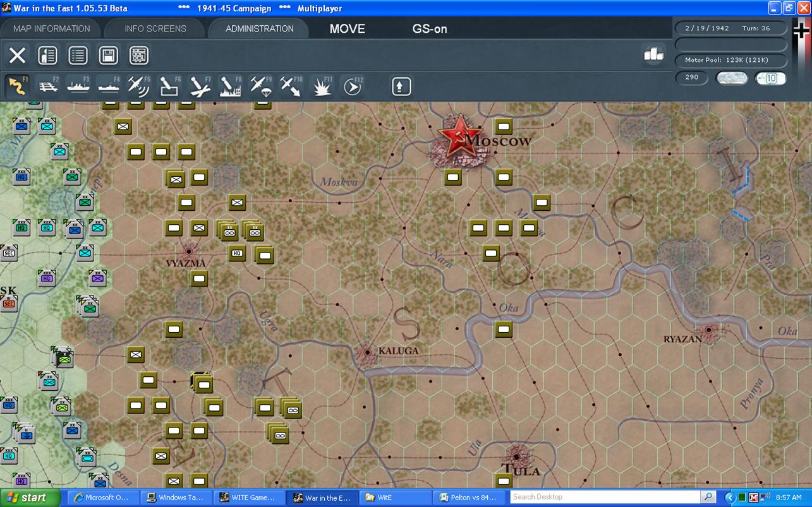The width and height of the screenshot is (812, 507).
Task: Select the Move mode (F1) icon
Action: [x=18, y=86]
